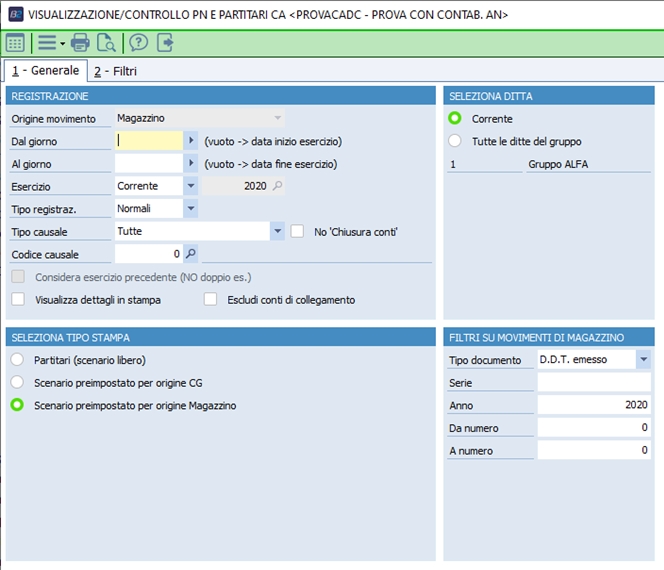
Task: Open the Tipo documento D.D.T. emesso dropdown
Action: pos(644,359)
